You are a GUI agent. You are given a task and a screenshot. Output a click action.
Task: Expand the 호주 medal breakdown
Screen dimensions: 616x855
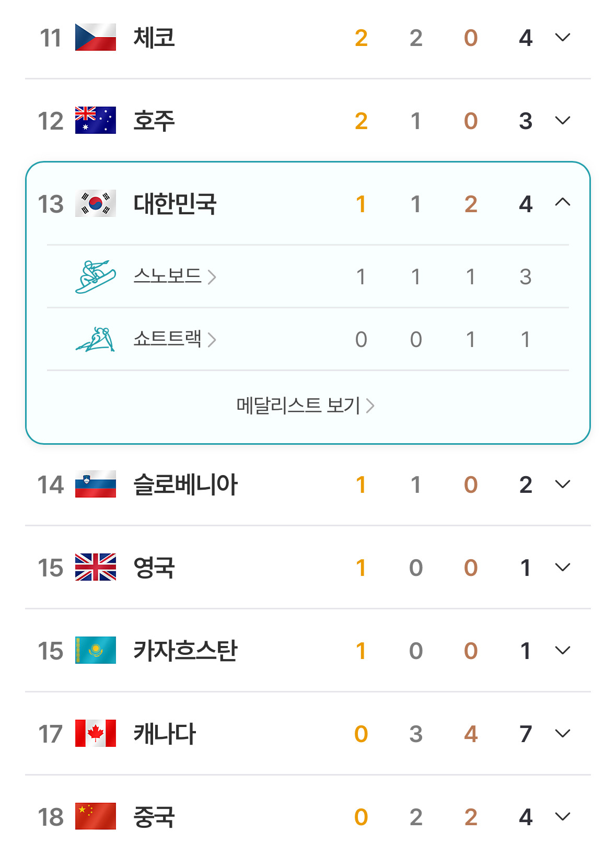pyautogui.click(x=562, y=121)
